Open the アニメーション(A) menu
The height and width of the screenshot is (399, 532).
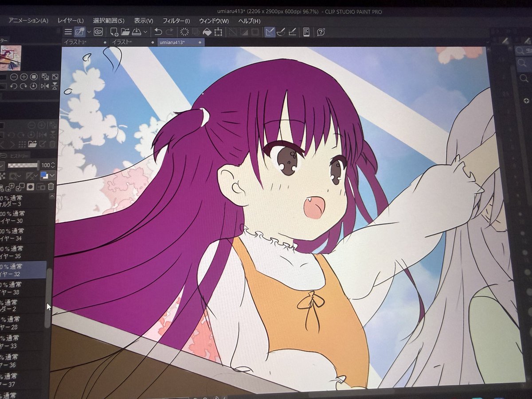pyautogui.click(x=28, y=21)
